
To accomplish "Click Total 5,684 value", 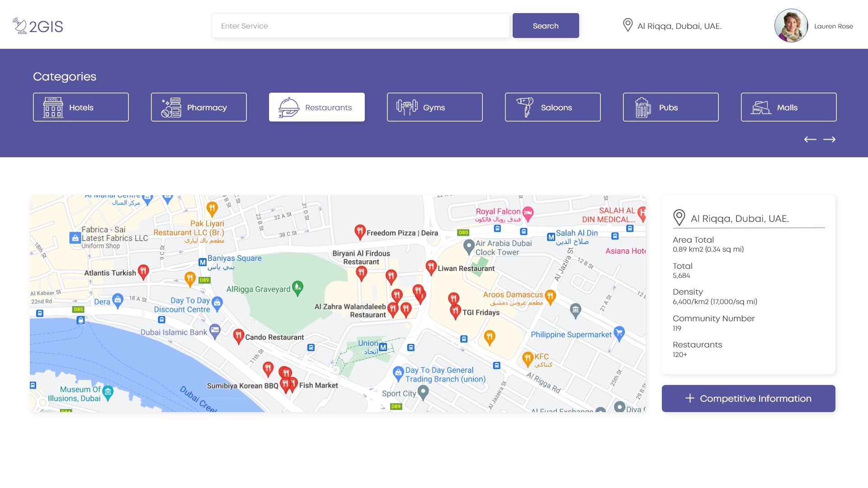I will click(681, 276).
